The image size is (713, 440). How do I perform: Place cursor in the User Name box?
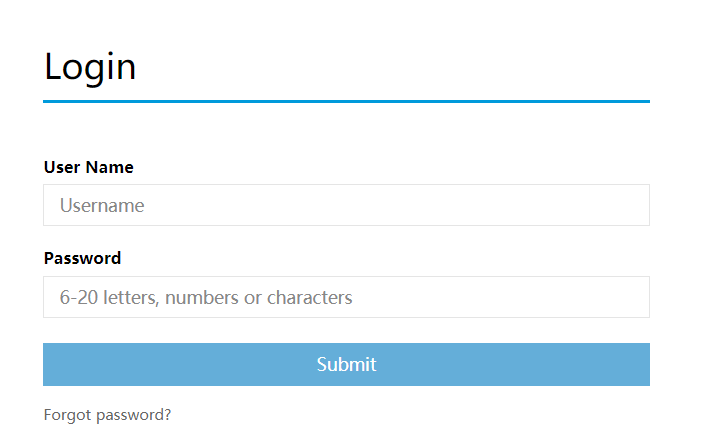(x=346, y=206)
